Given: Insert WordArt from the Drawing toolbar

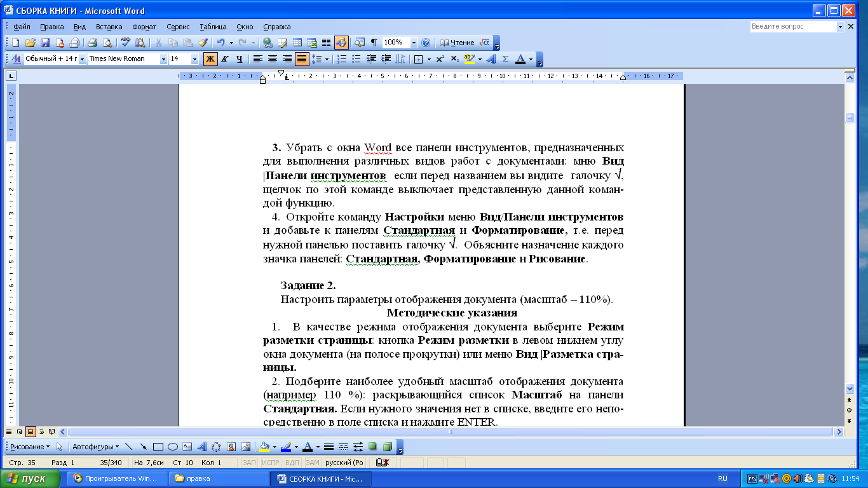Looking at the screenshot, I should (x=202, y=447).
